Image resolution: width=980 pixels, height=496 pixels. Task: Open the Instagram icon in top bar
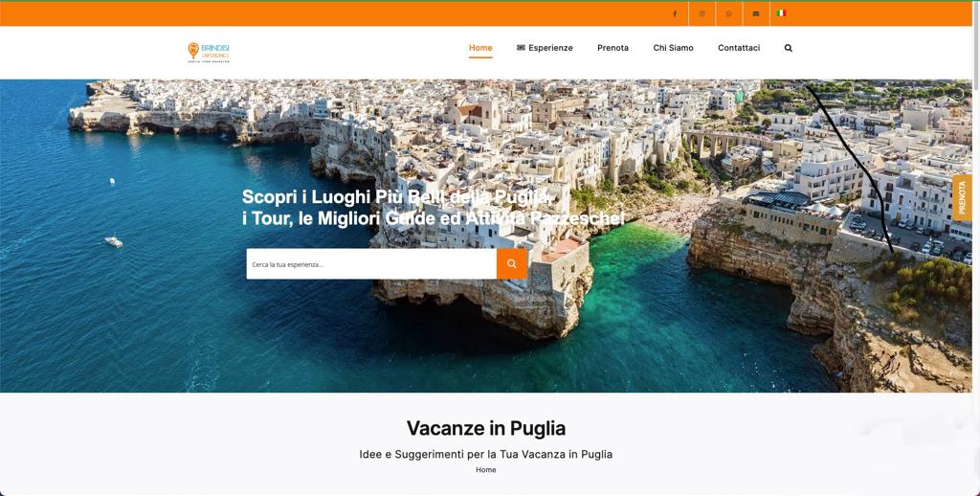(x=702, y=13)
